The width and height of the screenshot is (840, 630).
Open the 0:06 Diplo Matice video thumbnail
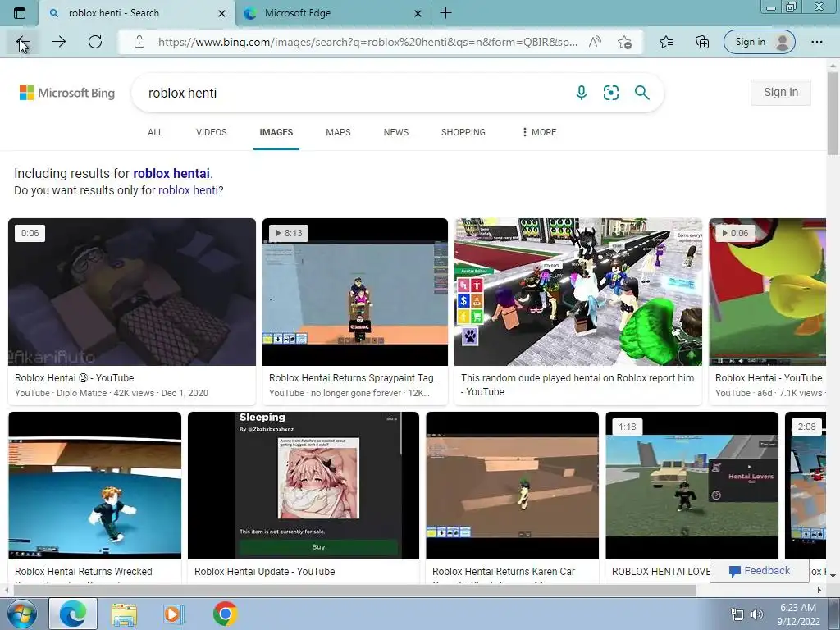click(x=132, y=292)
